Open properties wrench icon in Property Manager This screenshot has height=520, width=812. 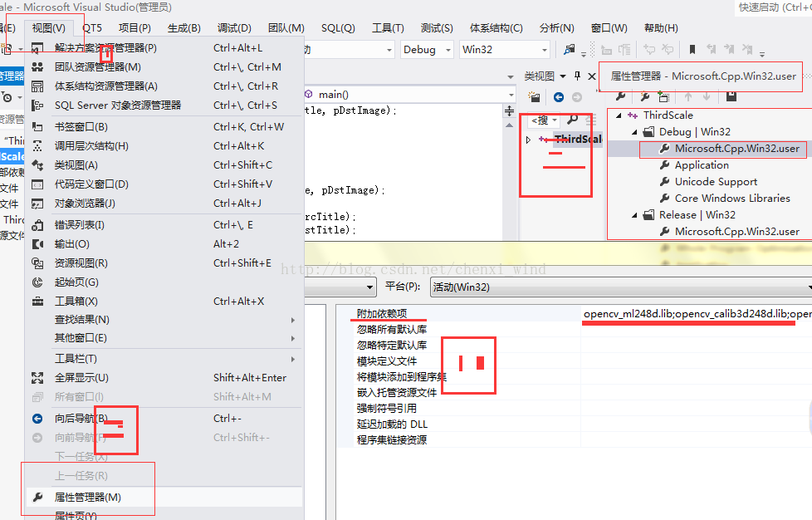[x=620, y=96]
